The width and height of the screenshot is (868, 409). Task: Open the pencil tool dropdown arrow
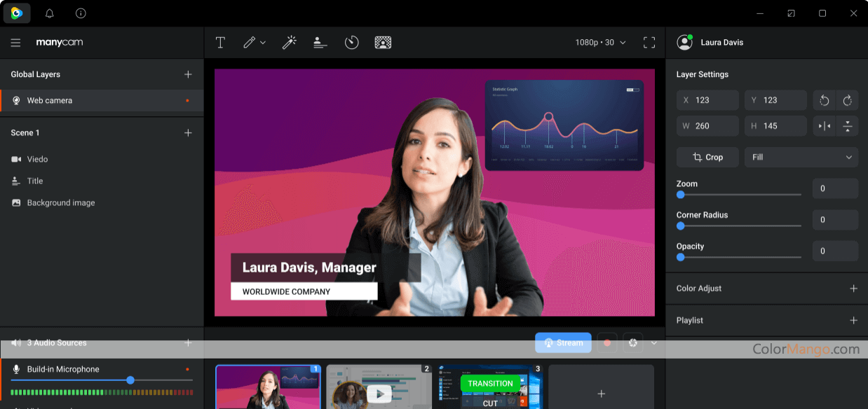tap(263, 43)
